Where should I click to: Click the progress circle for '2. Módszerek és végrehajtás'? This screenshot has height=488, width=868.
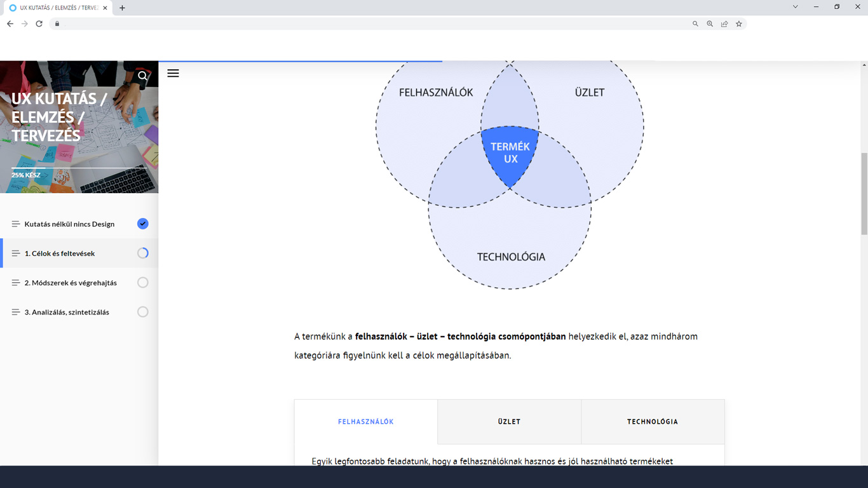pos(142,282)
